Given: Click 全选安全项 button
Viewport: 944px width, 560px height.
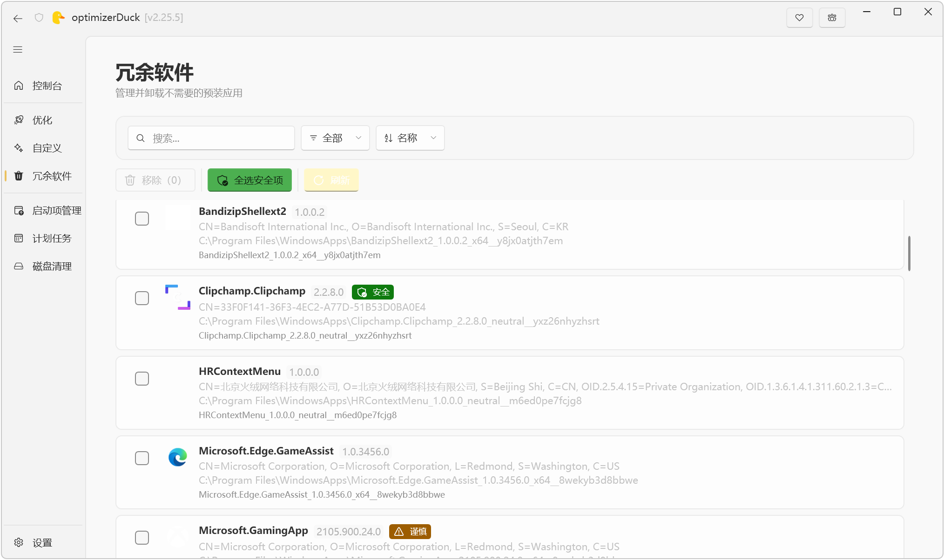Looking at the screenshot, I should point(249,180).
